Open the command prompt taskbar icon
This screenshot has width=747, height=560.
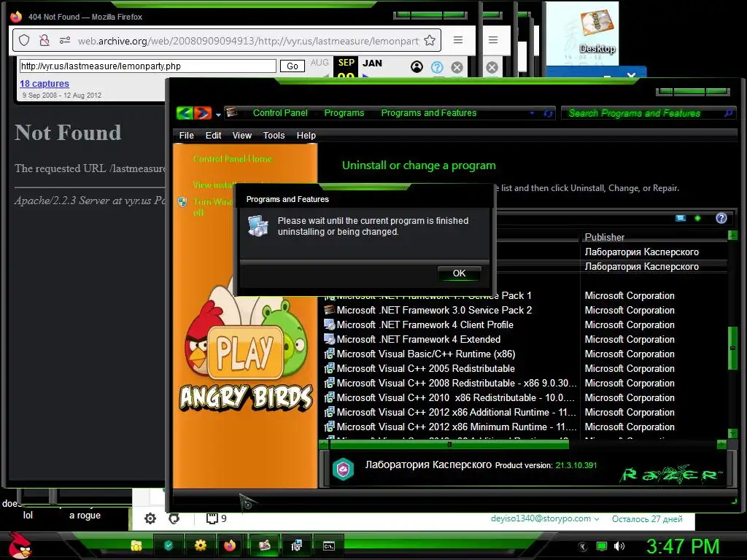tap(329, 546)
